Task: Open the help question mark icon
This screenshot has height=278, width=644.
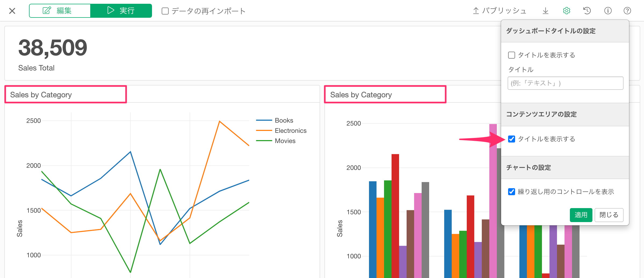Action: 627,11
